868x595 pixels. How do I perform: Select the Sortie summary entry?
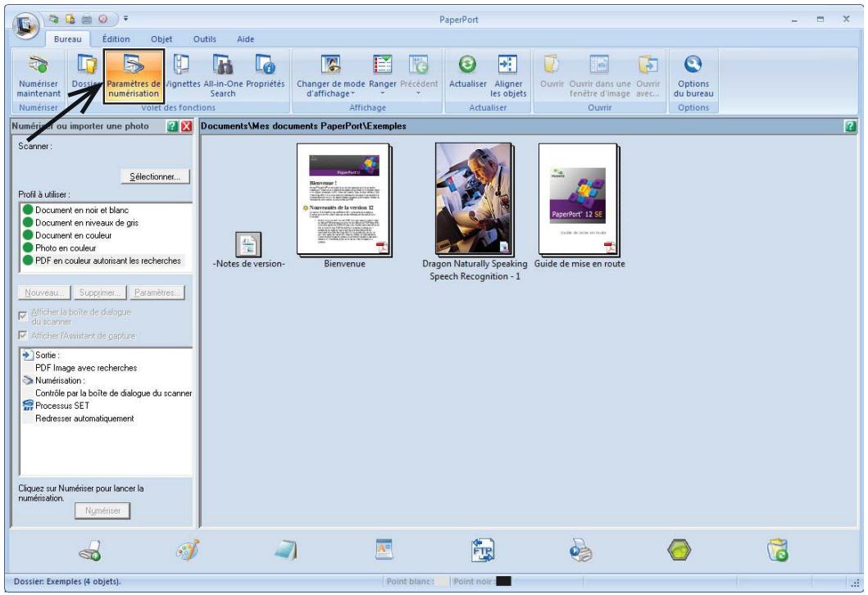47,356
